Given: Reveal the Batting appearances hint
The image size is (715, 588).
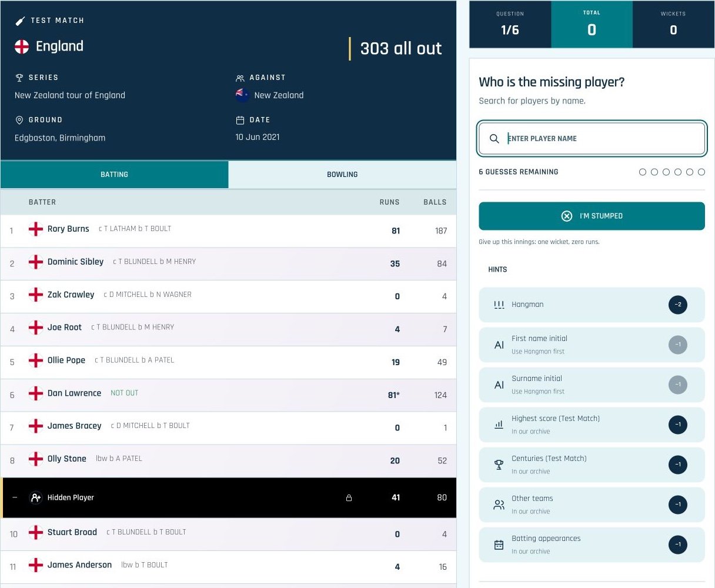Looking at the screenshot, I should click(592, 544).
